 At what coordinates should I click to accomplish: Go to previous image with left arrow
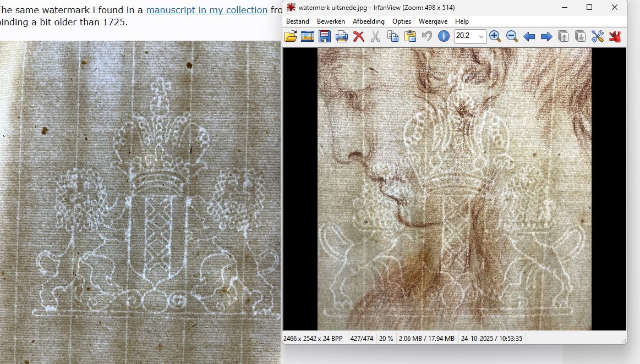(x=529, y=37)
